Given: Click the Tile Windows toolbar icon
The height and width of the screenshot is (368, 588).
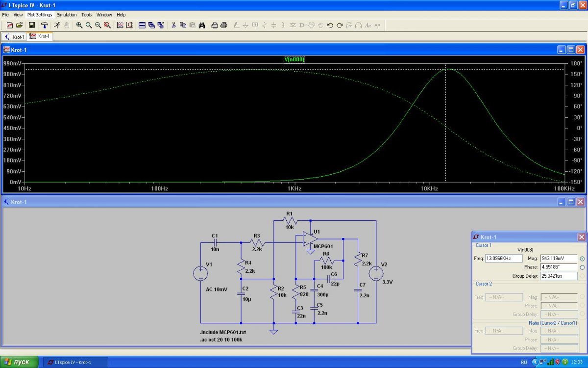Looking at the screenshot, I should pos(142,25).
